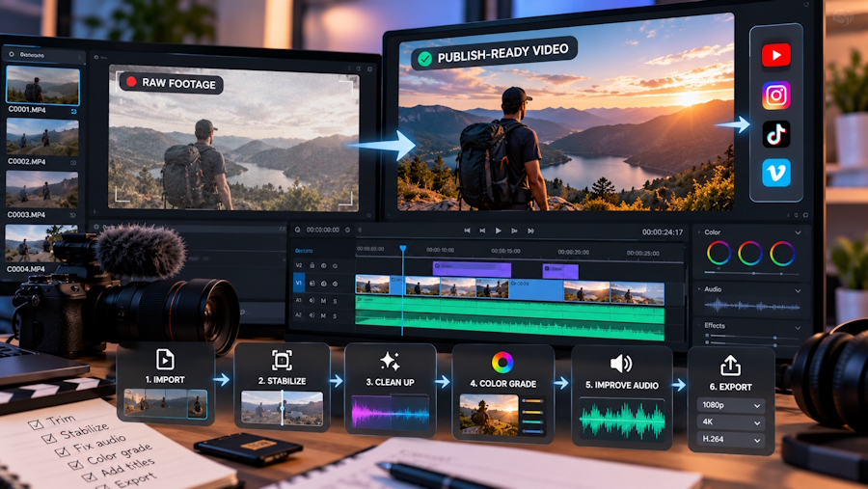
Task: Click the title icon on first purple clip
Action: pos(437,266)
